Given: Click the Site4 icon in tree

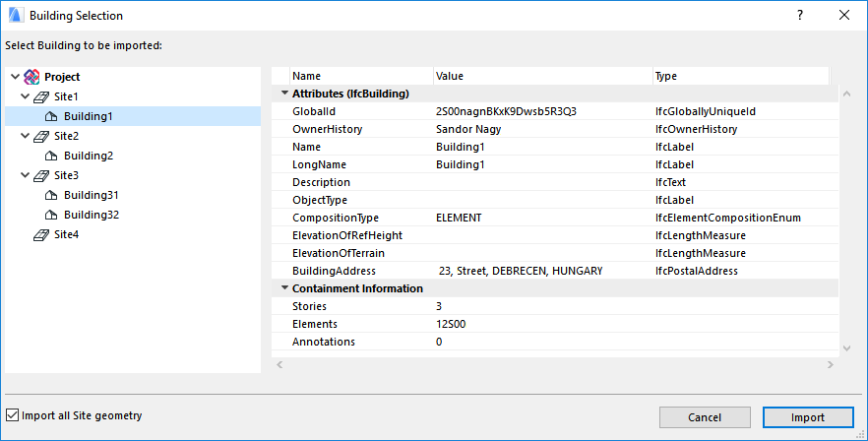Looking at the screenshot, I should pos(42,234).
